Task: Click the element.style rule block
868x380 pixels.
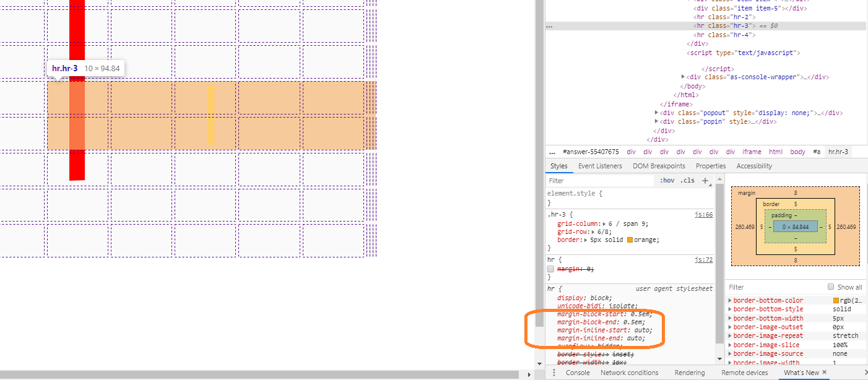Action: (630, 198)
